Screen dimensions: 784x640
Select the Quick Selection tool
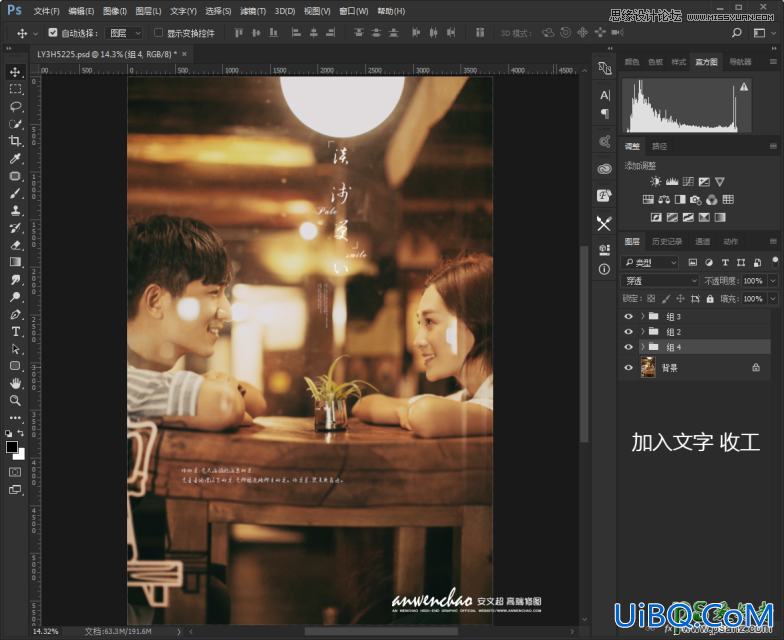pyautogui.click(x=15, y=124)
